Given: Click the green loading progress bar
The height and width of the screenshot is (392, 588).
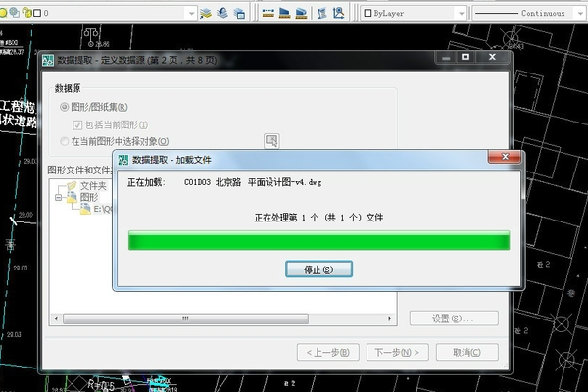Looking at the screenshot, I should tap(318, 240).
